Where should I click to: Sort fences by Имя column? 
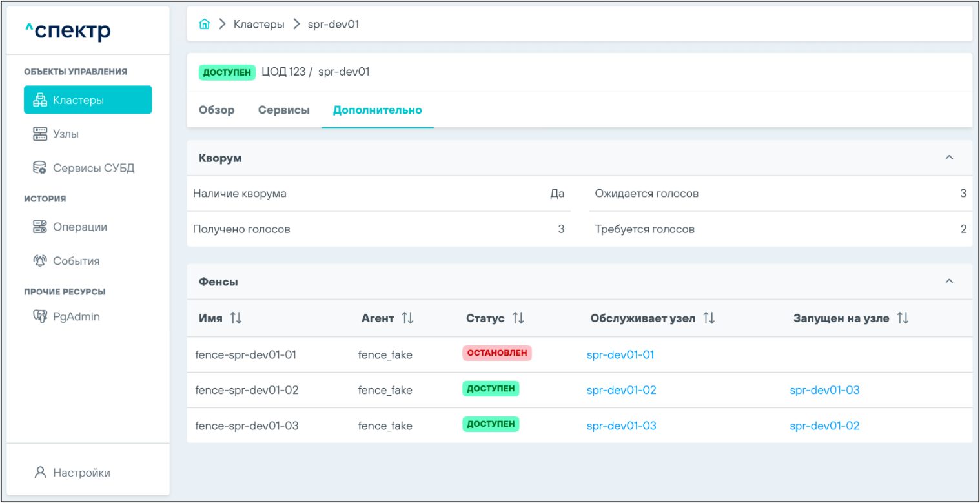point(236,318)
